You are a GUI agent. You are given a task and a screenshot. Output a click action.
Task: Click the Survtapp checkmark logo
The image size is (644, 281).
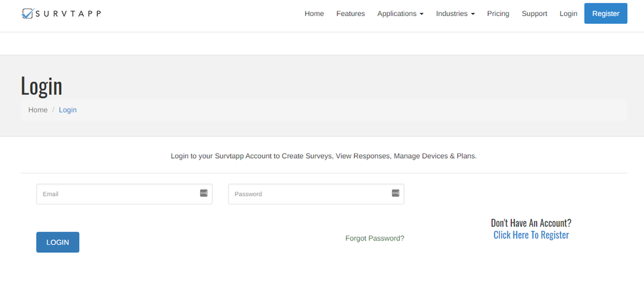coord(62,14)
